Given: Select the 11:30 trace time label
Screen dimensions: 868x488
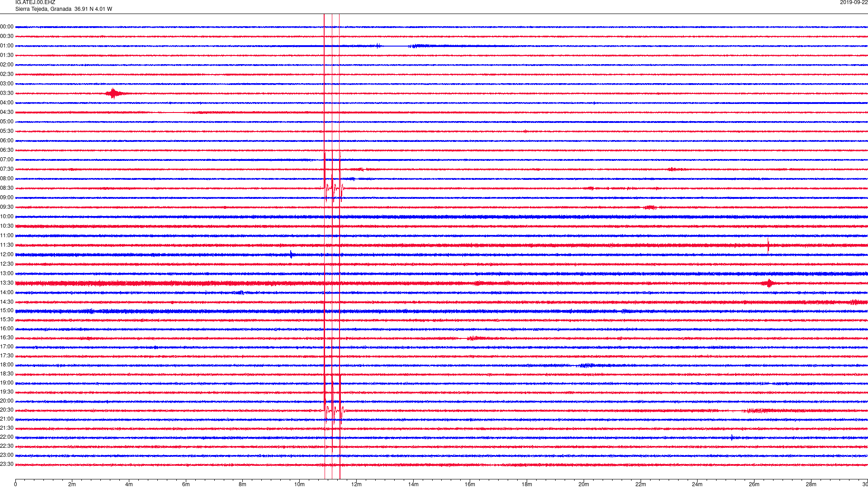Looking at the screenshot, I should click(x=7, y=245).
